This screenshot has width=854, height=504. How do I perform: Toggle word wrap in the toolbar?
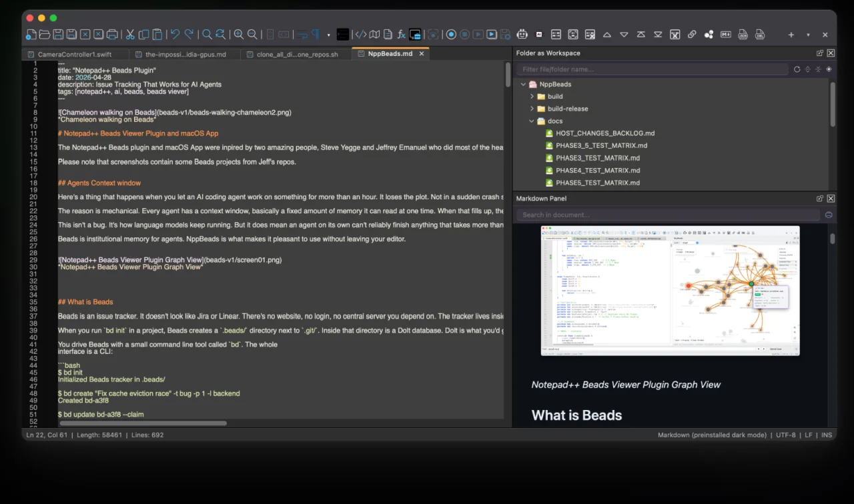[x=303, y=35]
